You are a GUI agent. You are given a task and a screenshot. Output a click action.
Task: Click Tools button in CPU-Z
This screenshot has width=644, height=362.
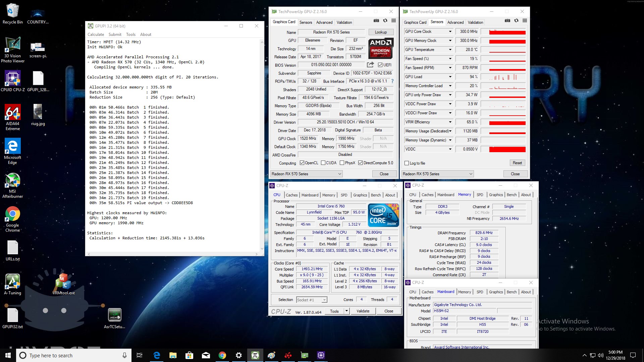(334, 311)
